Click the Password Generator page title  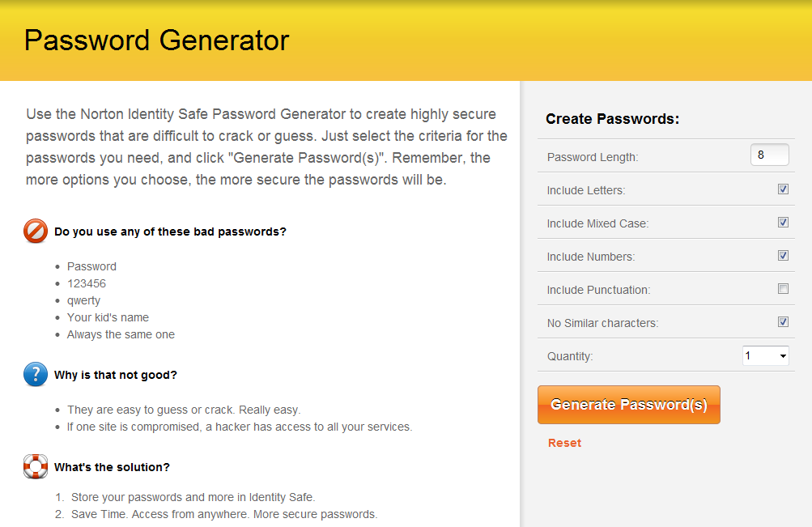point(156,40)
